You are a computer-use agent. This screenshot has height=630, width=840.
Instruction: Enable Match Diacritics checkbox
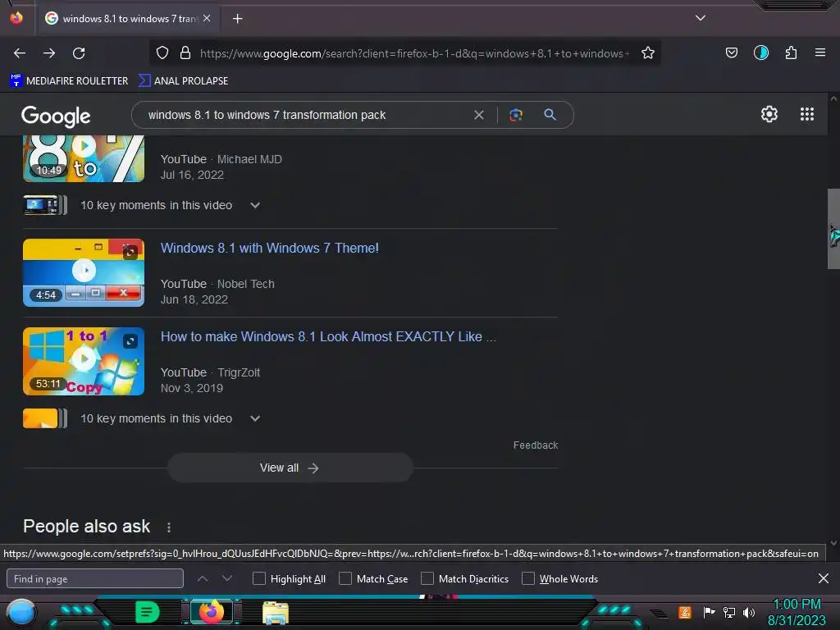coord(427,578)
